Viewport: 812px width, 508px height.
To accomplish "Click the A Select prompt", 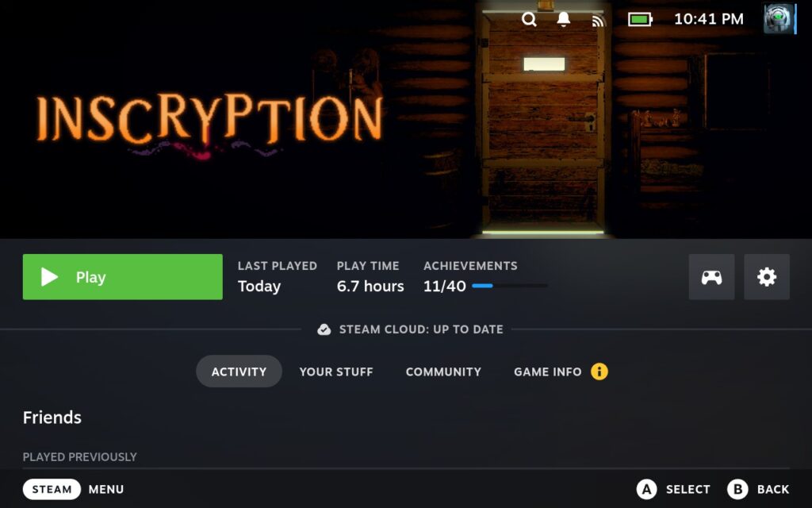I will 672,489.
